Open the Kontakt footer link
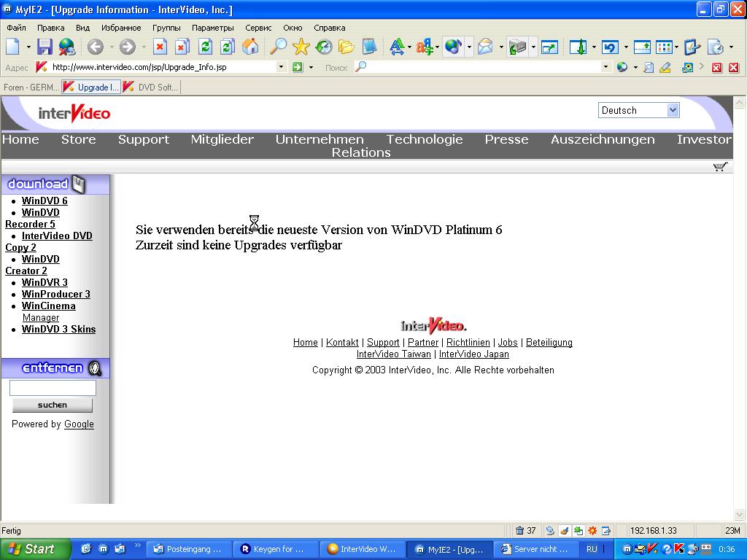Viewport: 747px width, 560px height. pos(342,343)
